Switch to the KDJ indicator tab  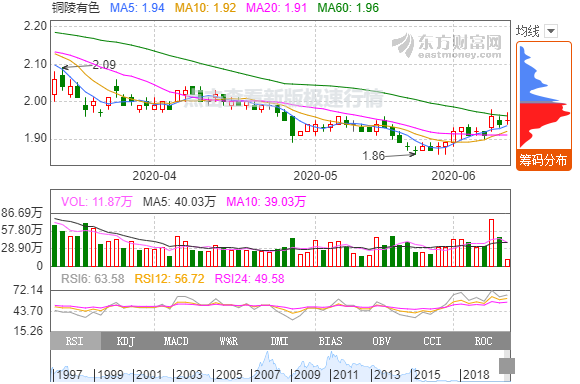[126, 341]
